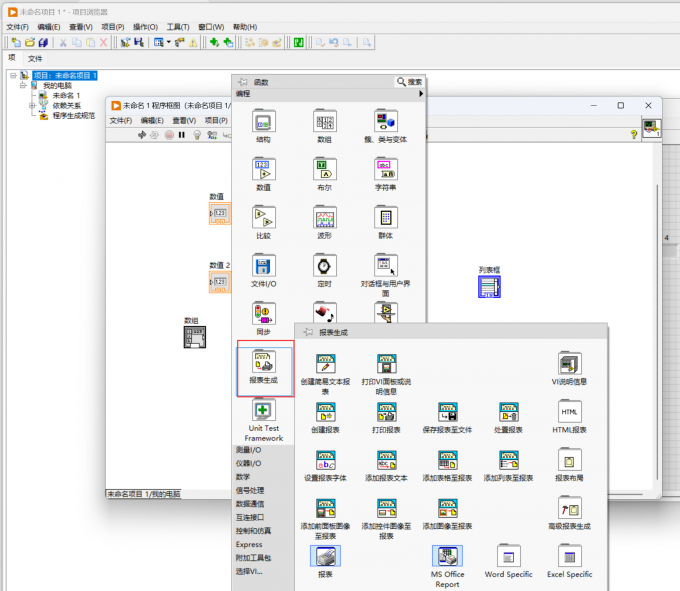Collapse the 项目: 未命名项目 1 tree node

click(13, 75)
